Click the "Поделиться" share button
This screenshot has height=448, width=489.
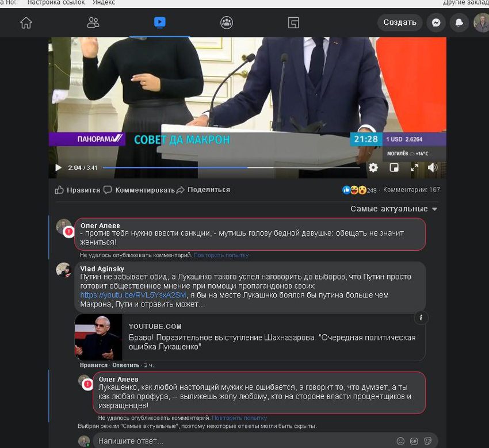(x=203, y=190)
